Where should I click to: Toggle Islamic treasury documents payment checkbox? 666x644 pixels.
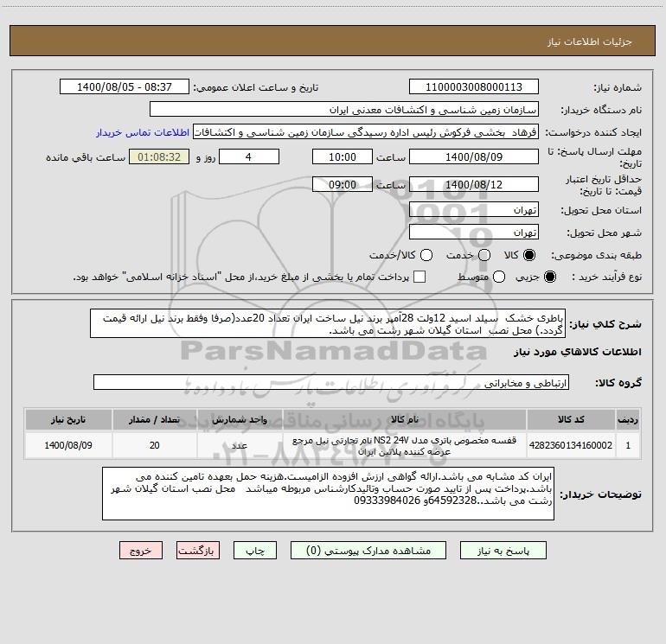(419, 277)
